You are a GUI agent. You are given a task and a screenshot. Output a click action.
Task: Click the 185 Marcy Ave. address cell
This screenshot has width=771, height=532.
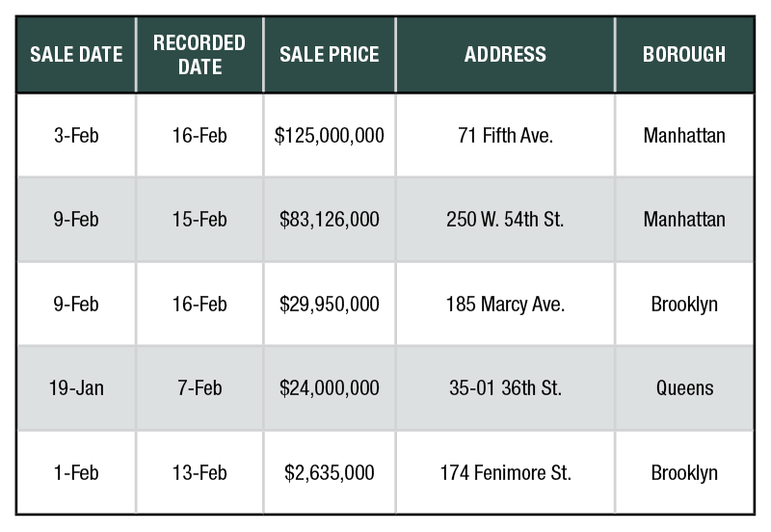505,304
